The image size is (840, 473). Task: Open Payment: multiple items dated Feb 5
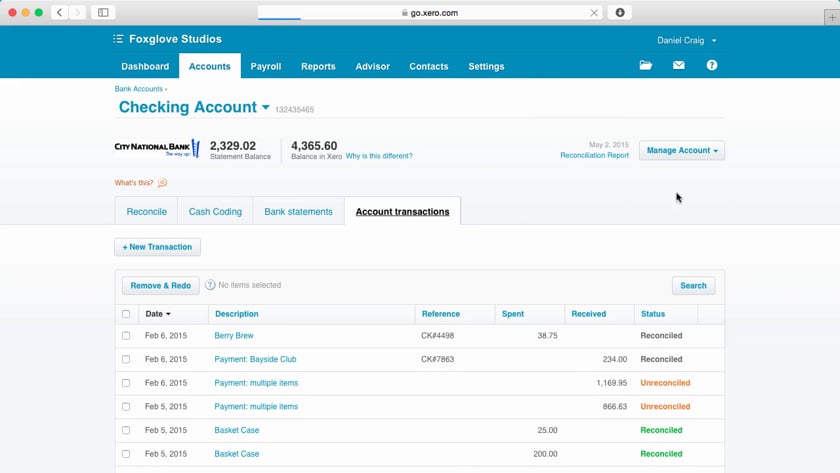click(x=256, y=407)
